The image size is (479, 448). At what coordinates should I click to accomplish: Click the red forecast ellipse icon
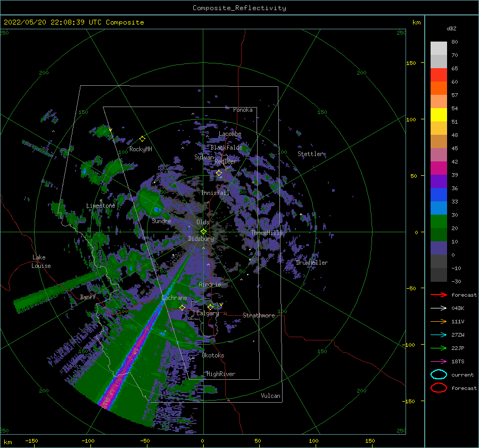tap(439, 388)
